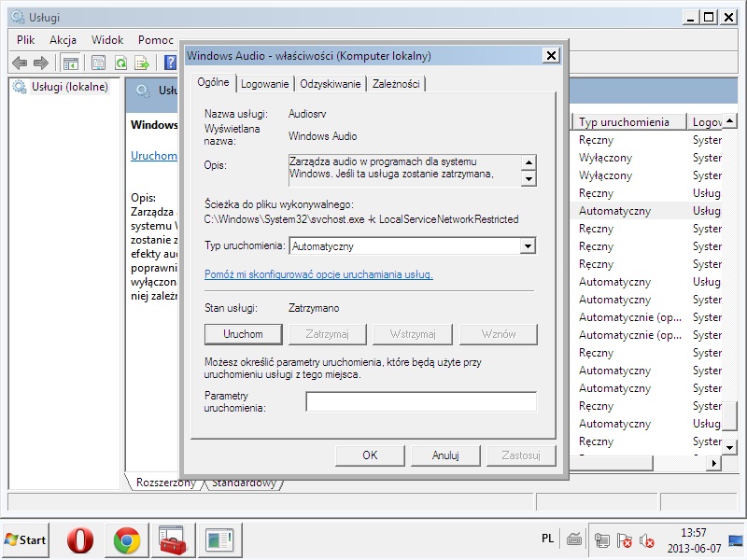The width and height of the screenshot is (747, 560).
Task: Select Usługi (lokalne) in the console tree
Action: click(x=69, y=87)
